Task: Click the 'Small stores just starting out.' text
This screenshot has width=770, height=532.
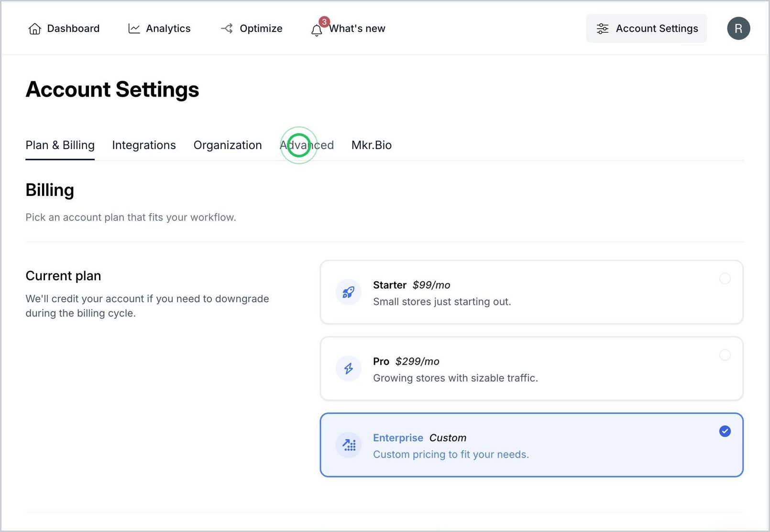Action: pyautogui.click(x=442, y=302)
